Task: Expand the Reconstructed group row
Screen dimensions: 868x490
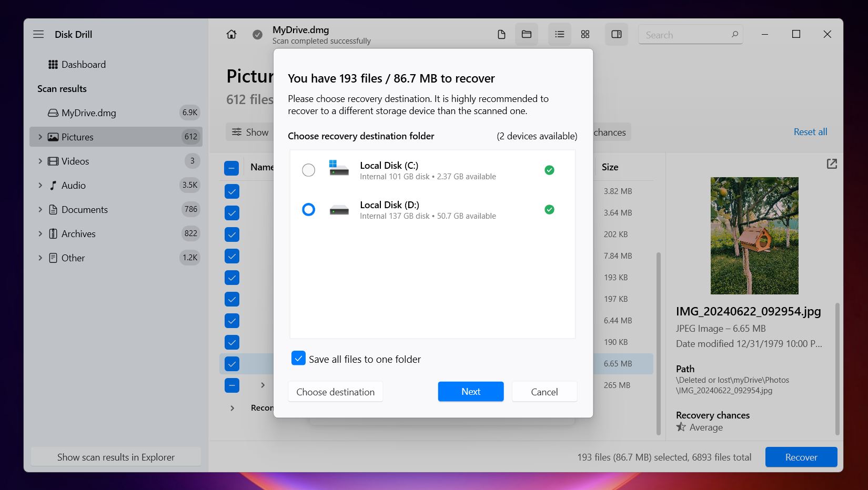Action: pyautogui.click(x=233, y=408)
